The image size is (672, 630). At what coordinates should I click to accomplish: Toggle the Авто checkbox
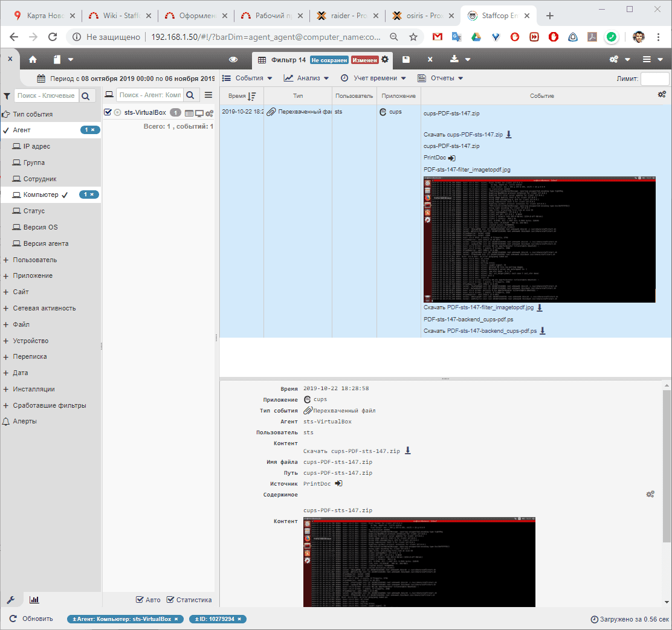(x=140, y=600)
